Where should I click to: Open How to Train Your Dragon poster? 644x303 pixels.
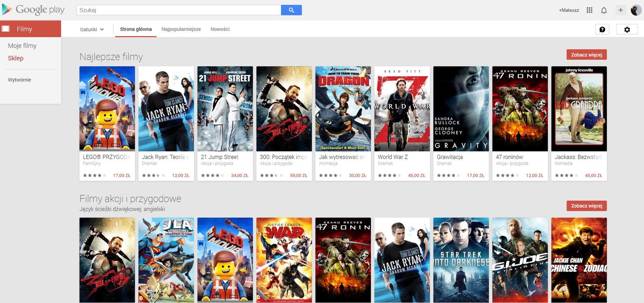click(343, 109)
